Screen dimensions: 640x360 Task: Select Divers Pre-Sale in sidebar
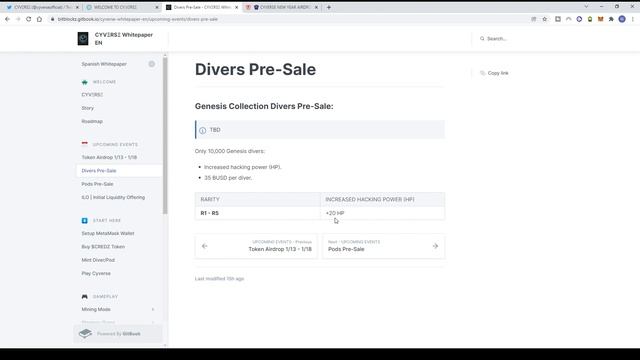pyautogui.click(x=99, y=171)
